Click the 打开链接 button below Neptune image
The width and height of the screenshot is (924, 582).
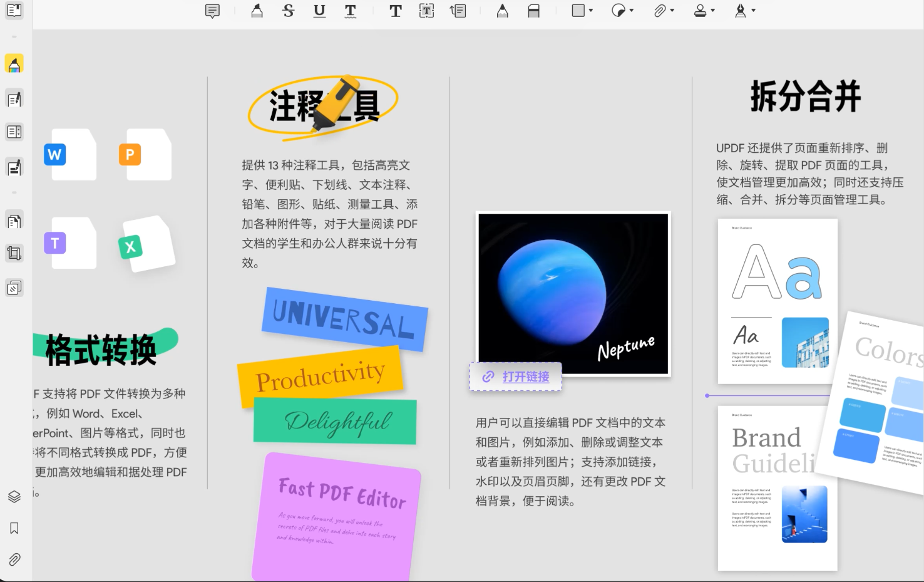(516, 377)
